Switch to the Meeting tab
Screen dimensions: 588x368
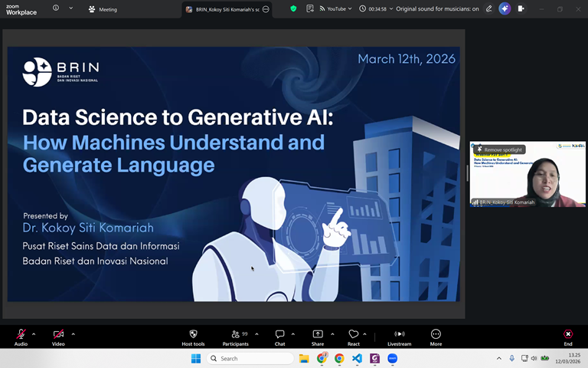tap(103, 9)
